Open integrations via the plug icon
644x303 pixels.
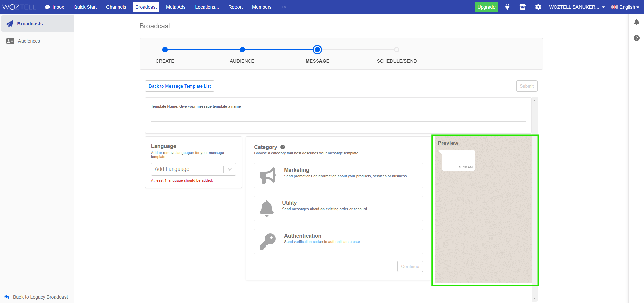pos(507,7)
